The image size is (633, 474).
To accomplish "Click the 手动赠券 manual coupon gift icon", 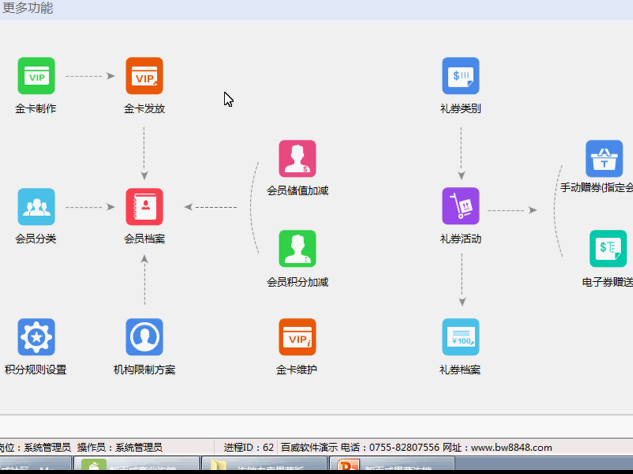I will 604,159.
